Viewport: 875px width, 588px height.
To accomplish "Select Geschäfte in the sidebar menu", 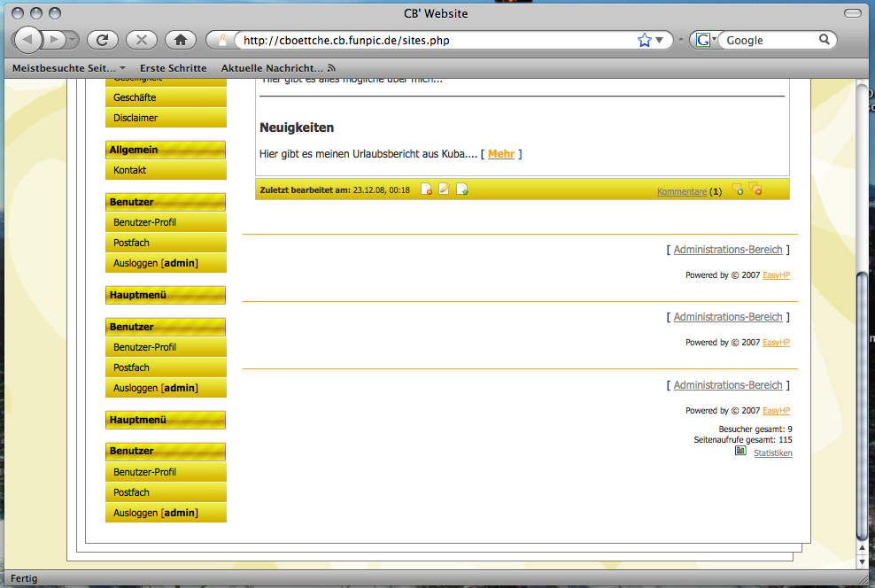I will 135,97.
